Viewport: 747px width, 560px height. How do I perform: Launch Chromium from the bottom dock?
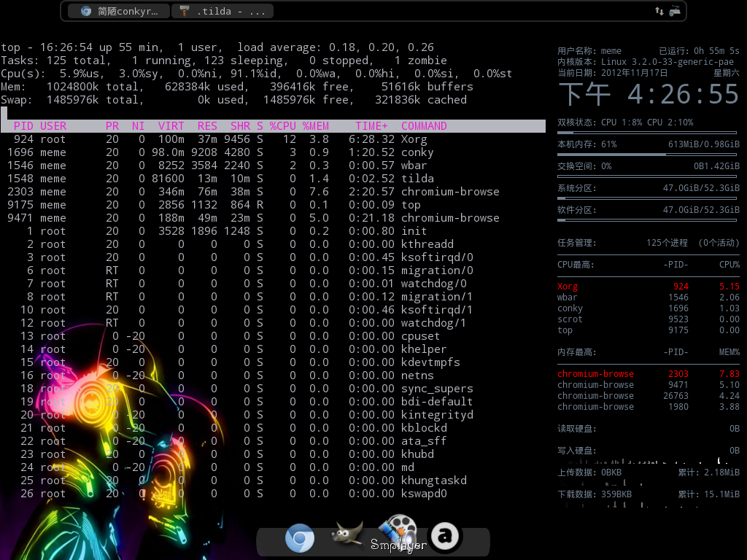click(300, 538)
